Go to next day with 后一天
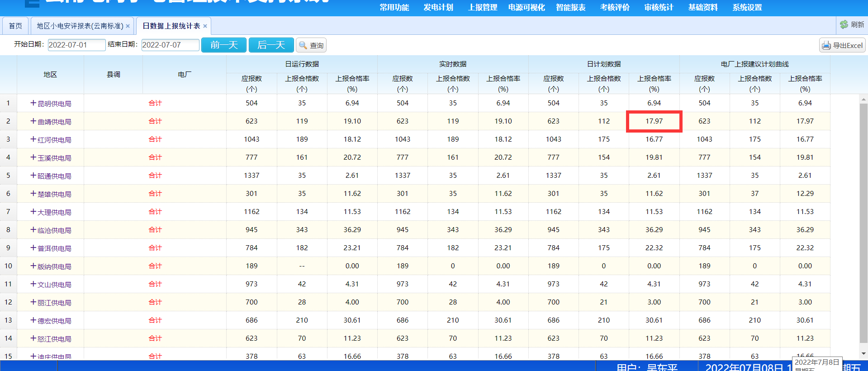The height and width of the screenshot is (371, 868). pyautogui.click(x=271, y=45)
